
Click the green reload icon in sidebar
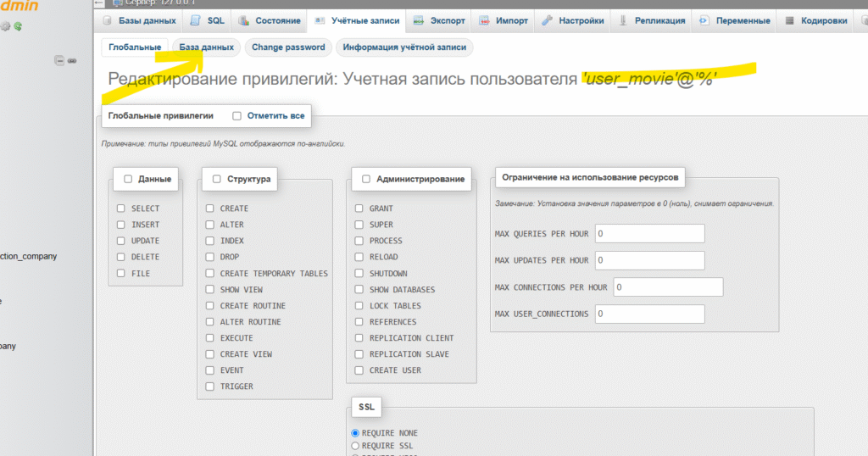pos(18,26)
